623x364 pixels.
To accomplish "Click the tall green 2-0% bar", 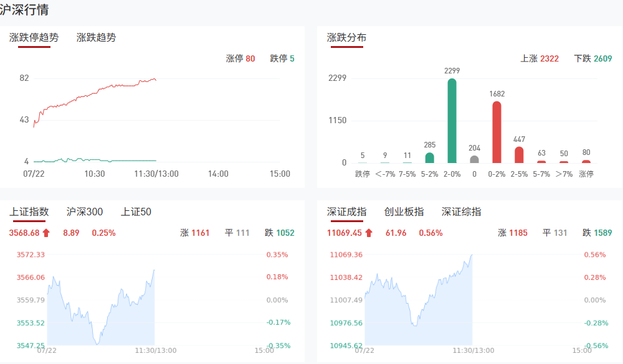I will tap(452, 121).
